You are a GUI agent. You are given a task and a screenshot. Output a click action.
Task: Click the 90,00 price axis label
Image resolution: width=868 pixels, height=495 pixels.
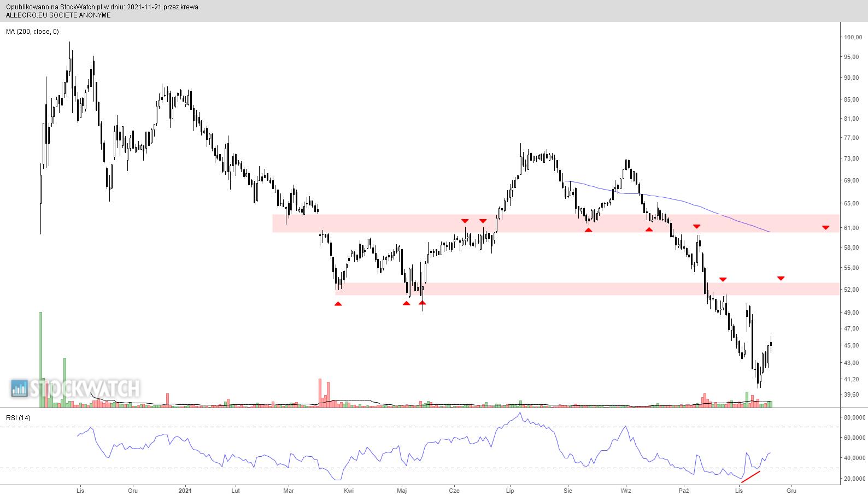pos(853,78)
